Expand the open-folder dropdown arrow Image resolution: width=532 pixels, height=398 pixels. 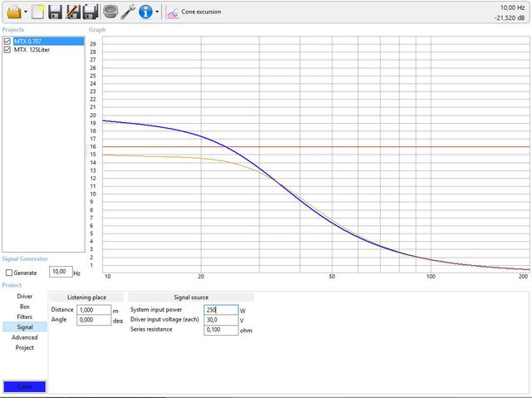coord(26,12)
